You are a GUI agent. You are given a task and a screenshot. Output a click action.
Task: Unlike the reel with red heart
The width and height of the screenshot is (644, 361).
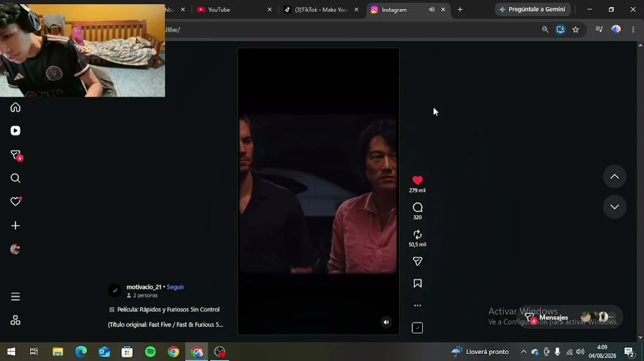tap(417, 180)
